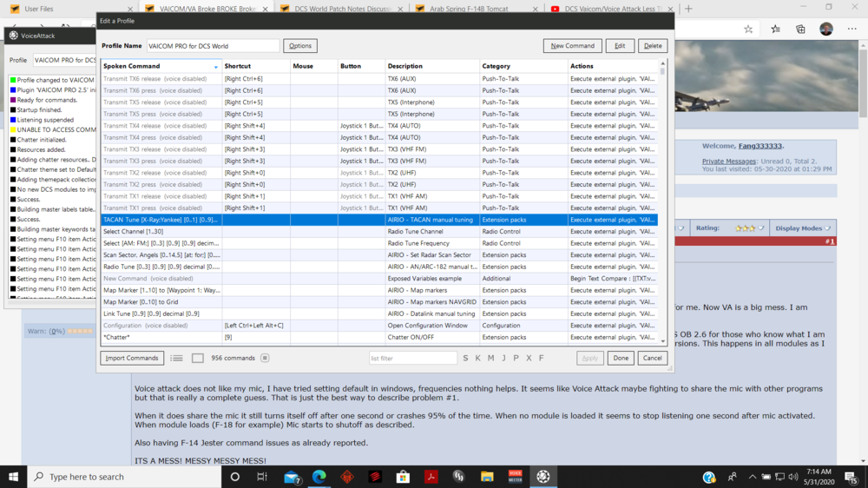The width and height of the screenshot is (868, 488).
Task: Switch to VAICOM/VA Broke tab
Action: click(x=207, y=9)
